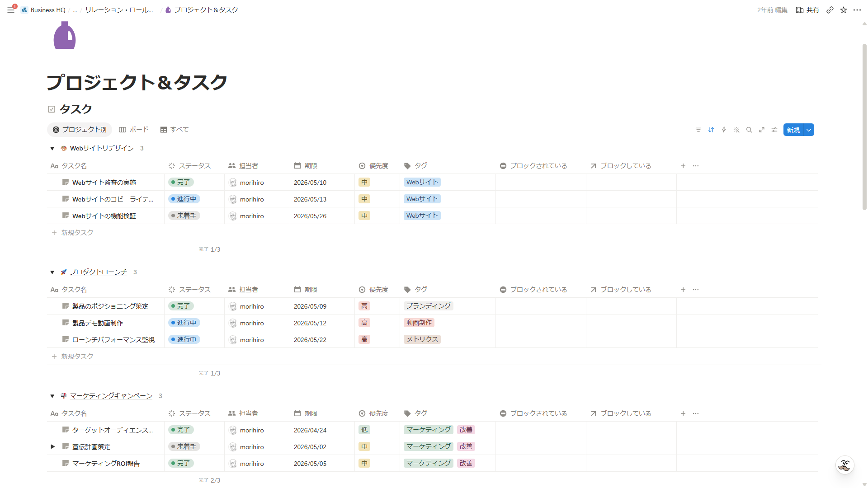Add 新規タスク under プロダクトローンチ
Image resolution: width=868 pixels, height=488 pixels.
pos(72,357)
